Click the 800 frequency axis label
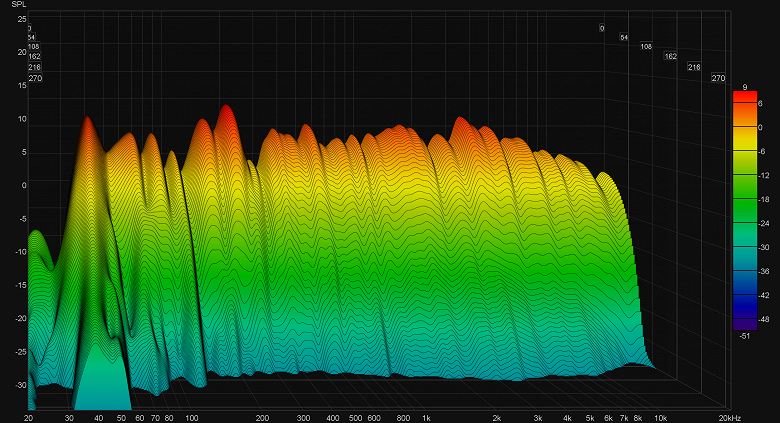The image size is (780, 423). (403, 418)
